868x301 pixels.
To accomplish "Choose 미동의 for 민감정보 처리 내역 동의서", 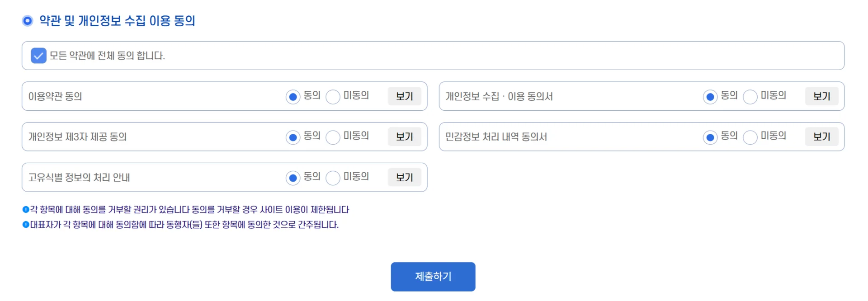I will tap(750, 137).
